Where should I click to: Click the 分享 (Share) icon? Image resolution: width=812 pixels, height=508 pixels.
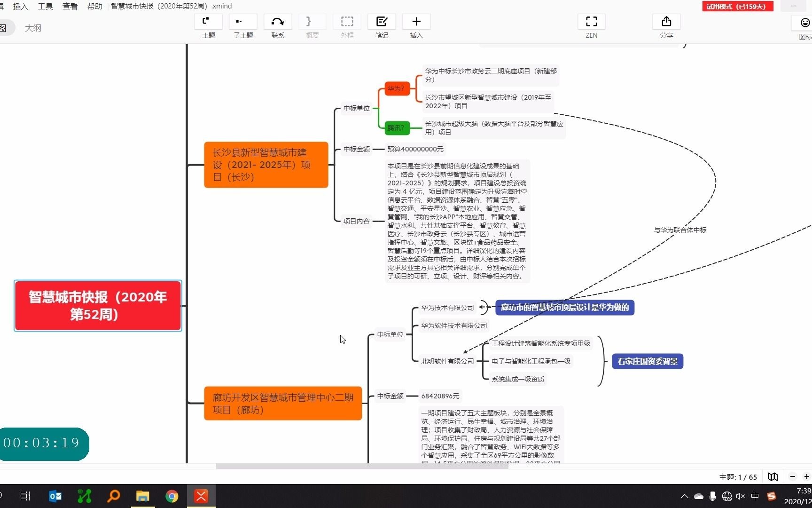[x=666, y=22]
